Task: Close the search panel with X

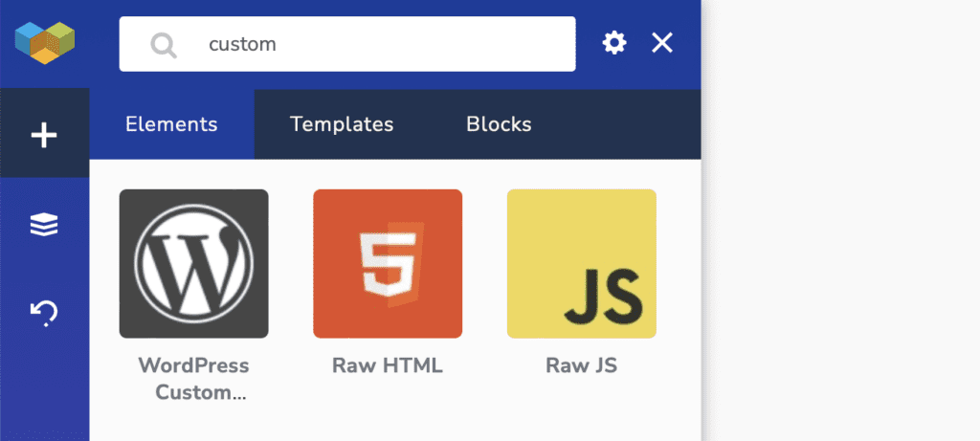Action: [x=662, y=44]
